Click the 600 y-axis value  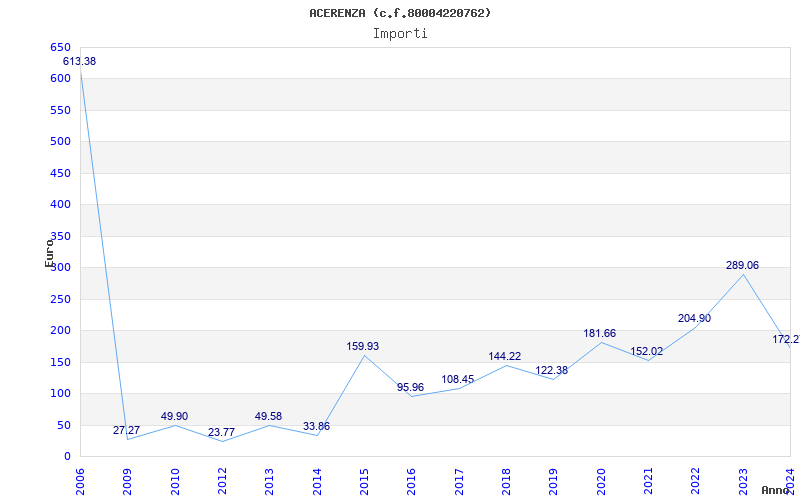[x=60, y=79]
